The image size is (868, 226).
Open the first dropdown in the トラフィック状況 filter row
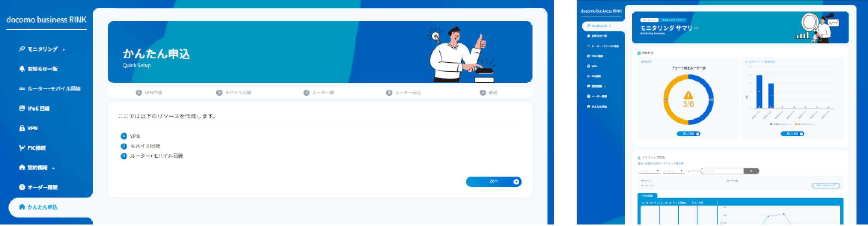click(x=649, y=171)
